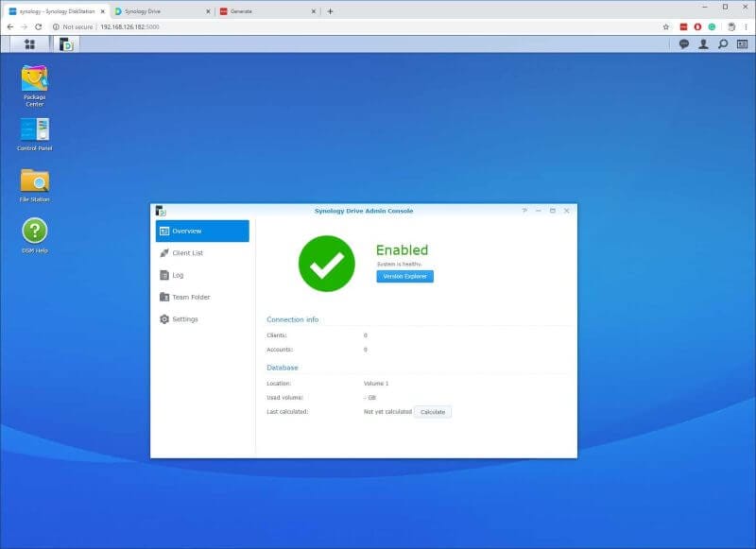The width and height of the screenshot is (756, 549).
Task: Click the Version Explorer button
Action: pyautogui.click(x=404, y=276)
